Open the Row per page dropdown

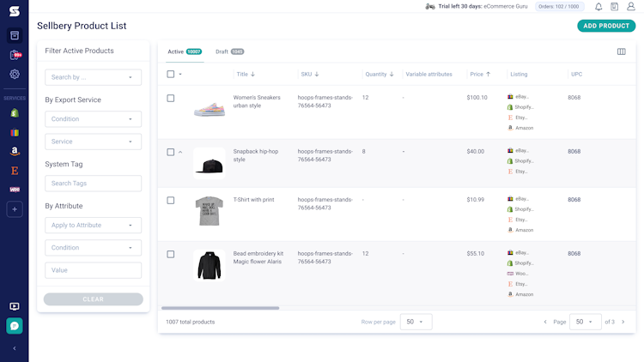pos(416,322)
